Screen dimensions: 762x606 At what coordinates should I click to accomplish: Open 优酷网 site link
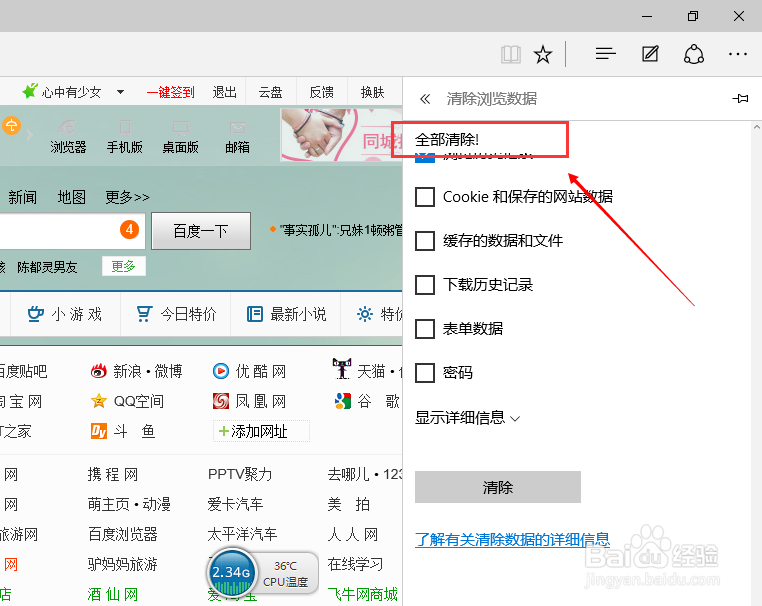[x=249, y=371]
